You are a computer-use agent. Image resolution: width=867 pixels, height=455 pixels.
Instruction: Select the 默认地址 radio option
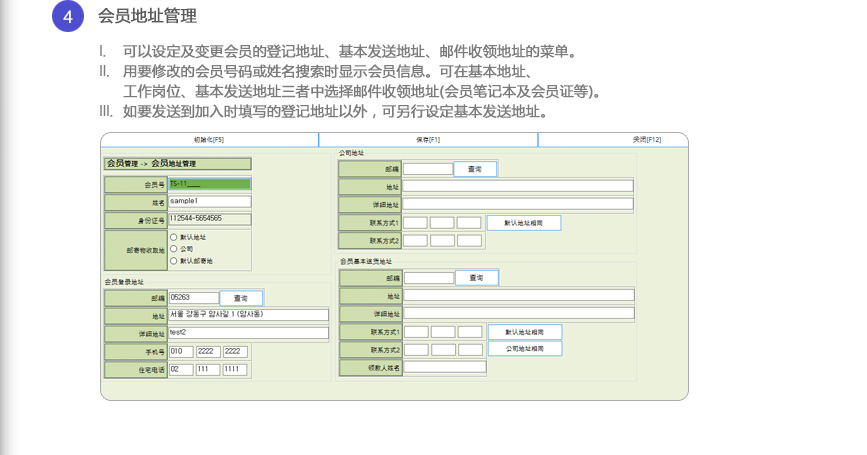(174, 237)
